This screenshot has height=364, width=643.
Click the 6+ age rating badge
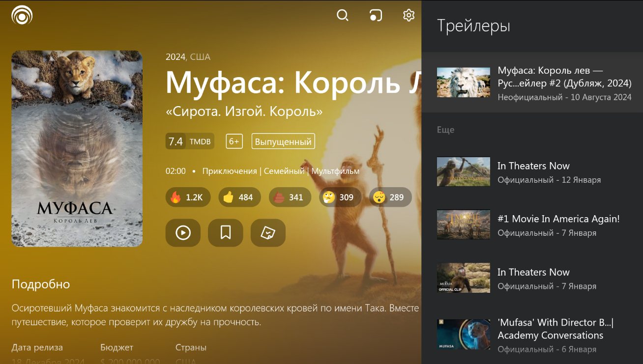234,141
